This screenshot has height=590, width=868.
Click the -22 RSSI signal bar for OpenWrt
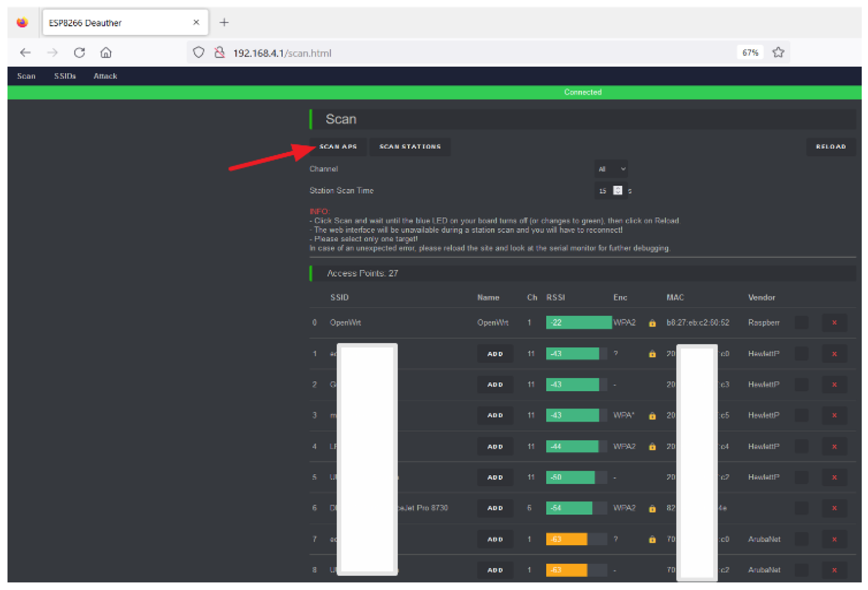click(578, 322)
